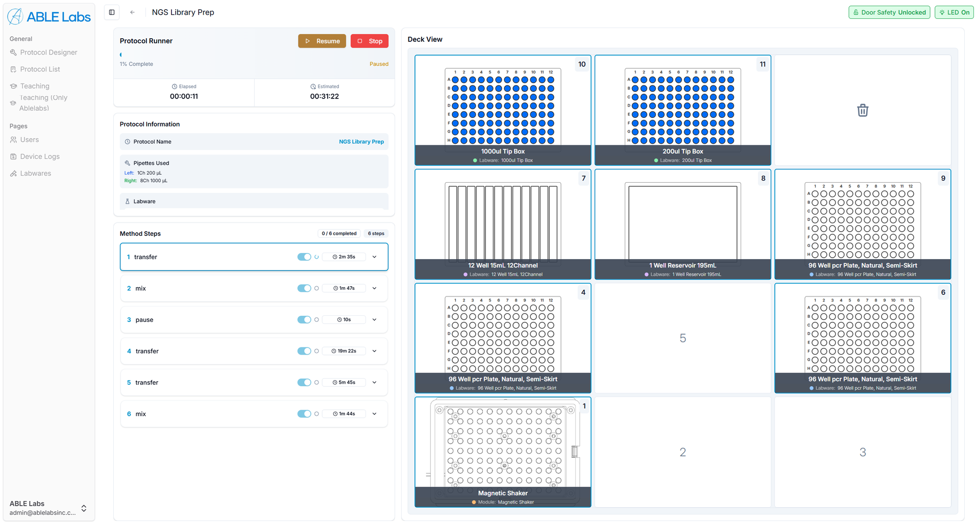Open Protocol List page
980x524 pixels.
(40, 69)
